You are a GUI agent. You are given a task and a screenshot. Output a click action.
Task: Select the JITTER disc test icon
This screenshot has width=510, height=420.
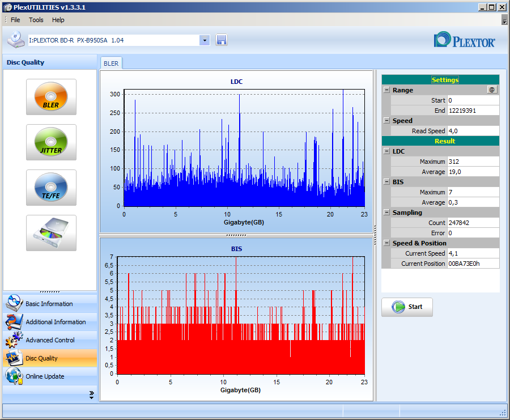coord(51,142)
